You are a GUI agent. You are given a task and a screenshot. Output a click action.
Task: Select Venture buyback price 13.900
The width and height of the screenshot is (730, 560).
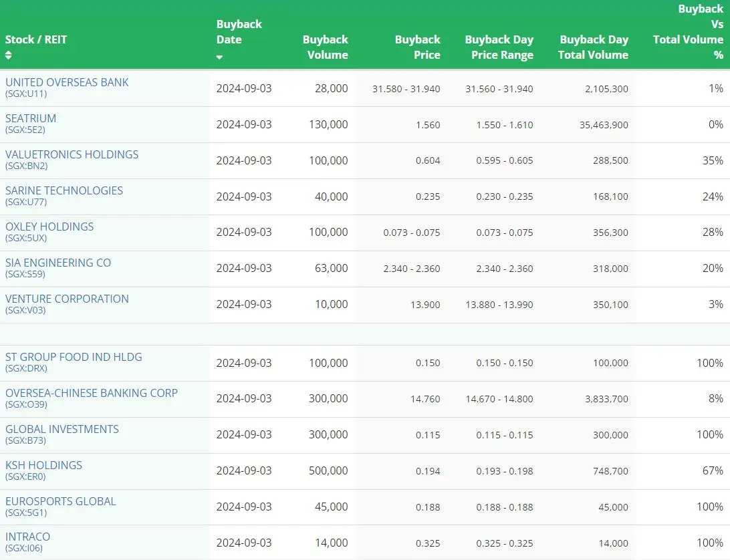425,305
